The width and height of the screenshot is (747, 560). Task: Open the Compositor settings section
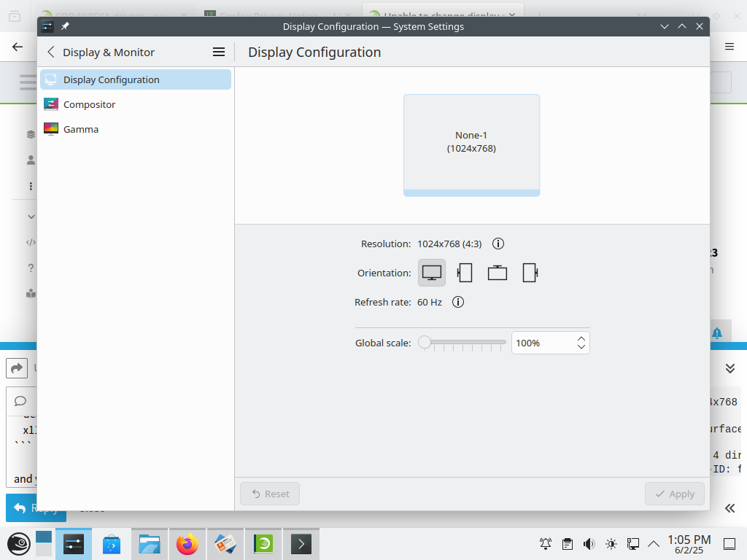(89, 104)
